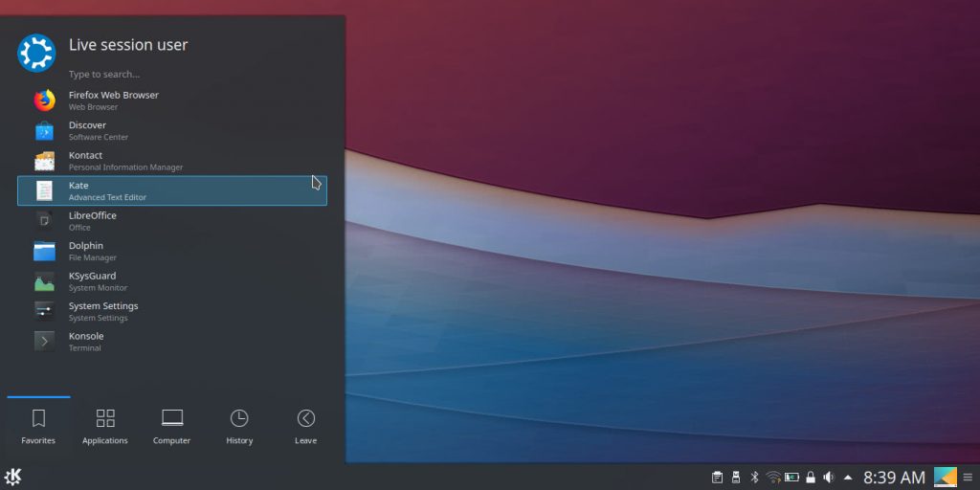Open the Wi-Fi network tray icon
This screenshot has width=980, height=490.
click(x=773, y=478)
